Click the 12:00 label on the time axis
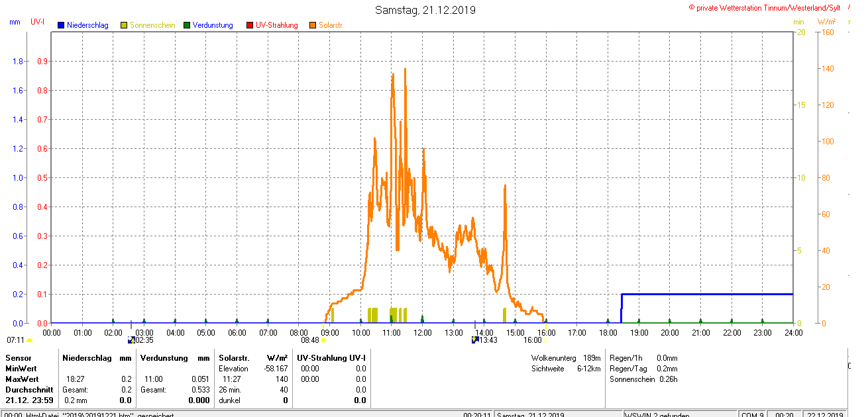This screenshot has width=868, height=417. pos(422,332)
